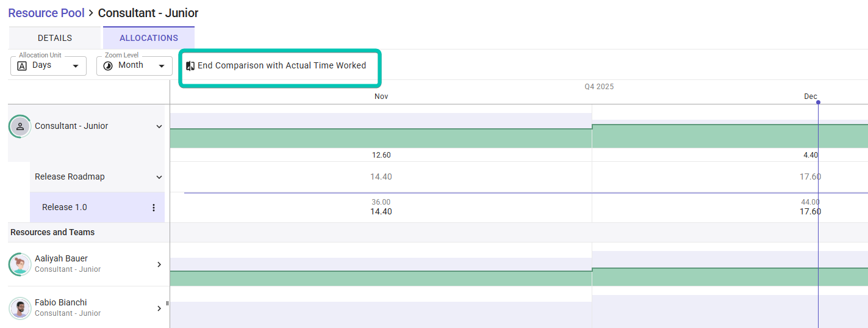Click Fabio Bianchi's avatar

[20, 308]
